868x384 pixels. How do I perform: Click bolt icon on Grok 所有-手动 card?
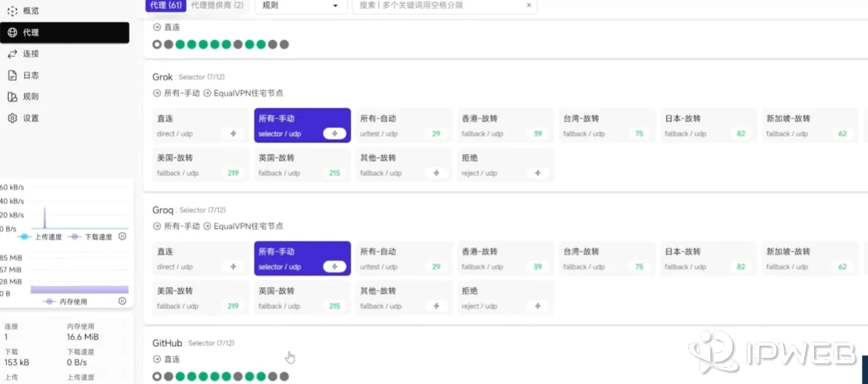tap(335, 133)
